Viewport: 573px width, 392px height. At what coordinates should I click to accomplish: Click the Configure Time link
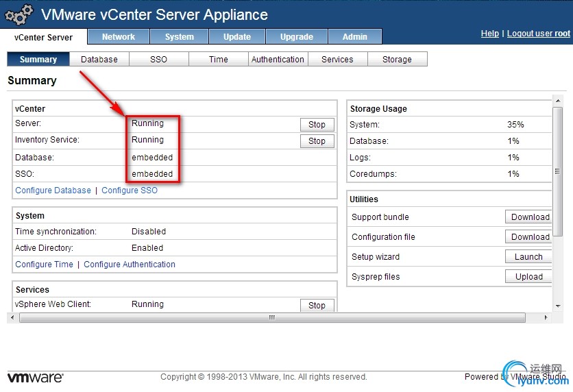coord(45,264)
